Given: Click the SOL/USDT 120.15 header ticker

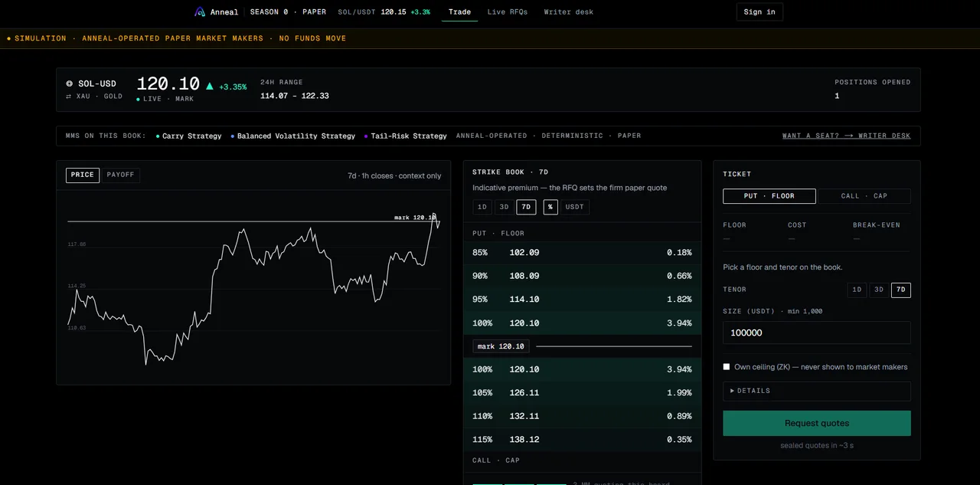Looking at the screenshot, I should (x=384, y=12).
